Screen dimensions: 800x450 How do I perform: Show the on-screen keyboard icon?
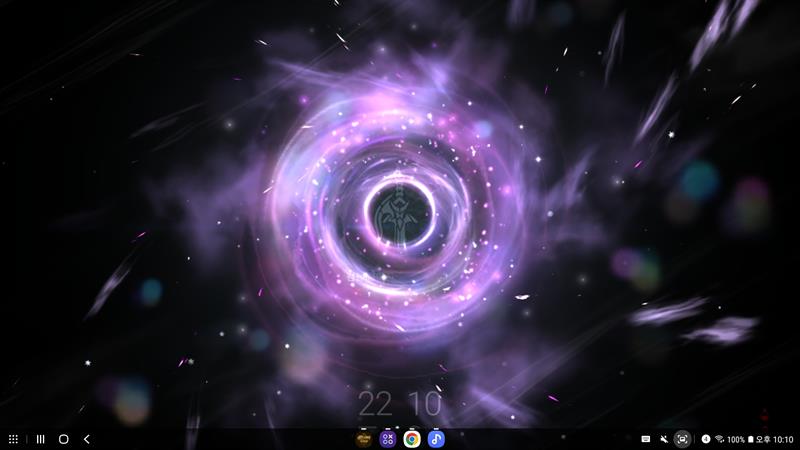click(645, 439)
